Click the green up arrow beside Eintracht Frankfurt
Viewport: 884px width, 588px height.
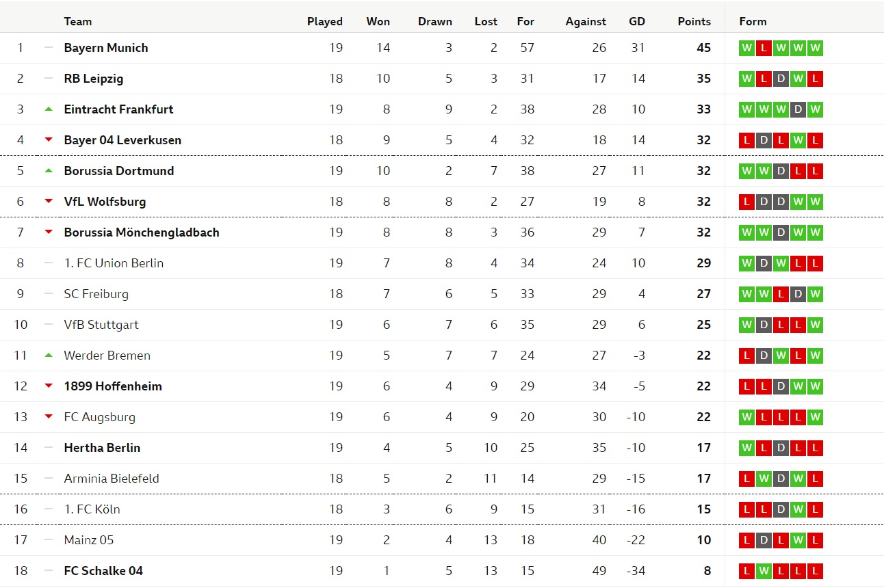[49, 109]
